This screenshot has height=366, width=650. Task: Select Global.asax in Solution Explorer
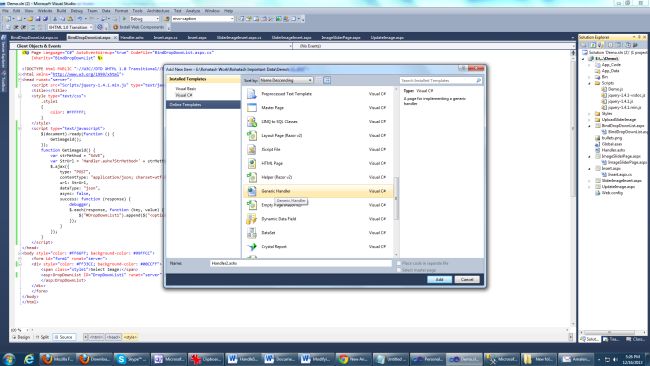pos(611,144)
